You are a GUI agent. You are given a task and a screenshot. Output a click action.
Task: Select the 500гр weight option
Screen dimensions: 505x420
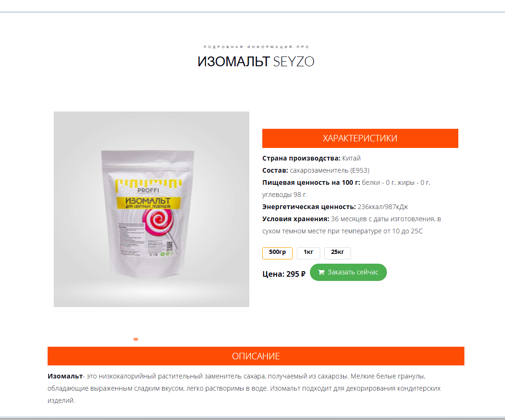(277, 253)
